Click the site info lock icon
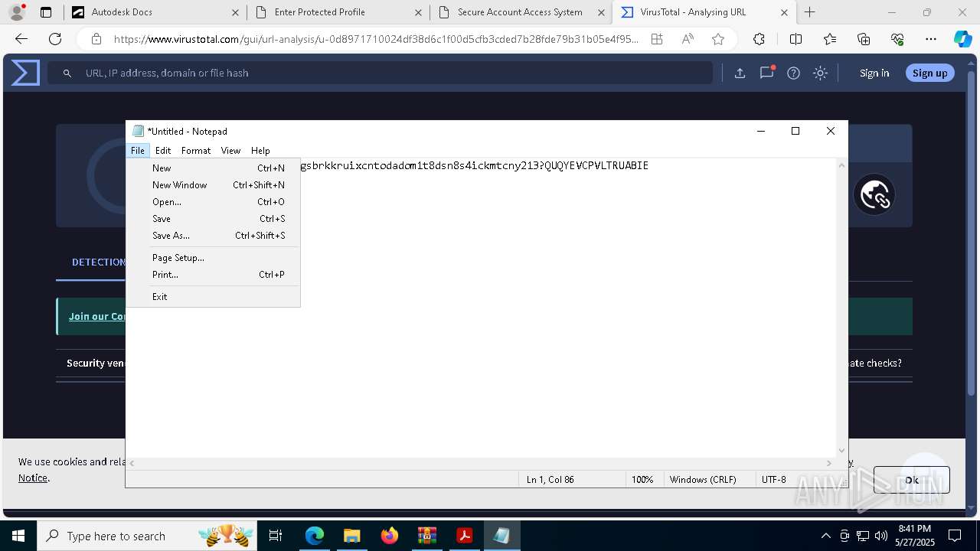The image size is (980, 551). click(96, 39)
